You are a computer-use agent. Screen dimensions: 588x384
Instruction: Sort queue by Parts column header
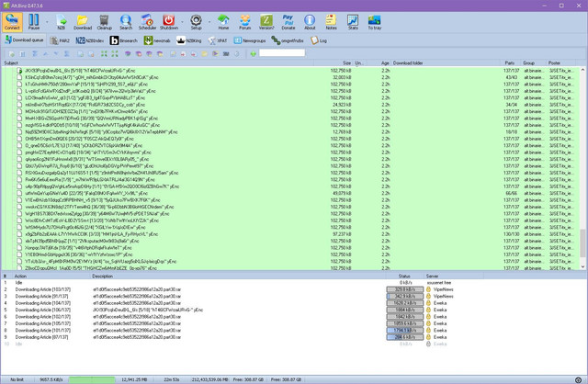tap(512, 63)
